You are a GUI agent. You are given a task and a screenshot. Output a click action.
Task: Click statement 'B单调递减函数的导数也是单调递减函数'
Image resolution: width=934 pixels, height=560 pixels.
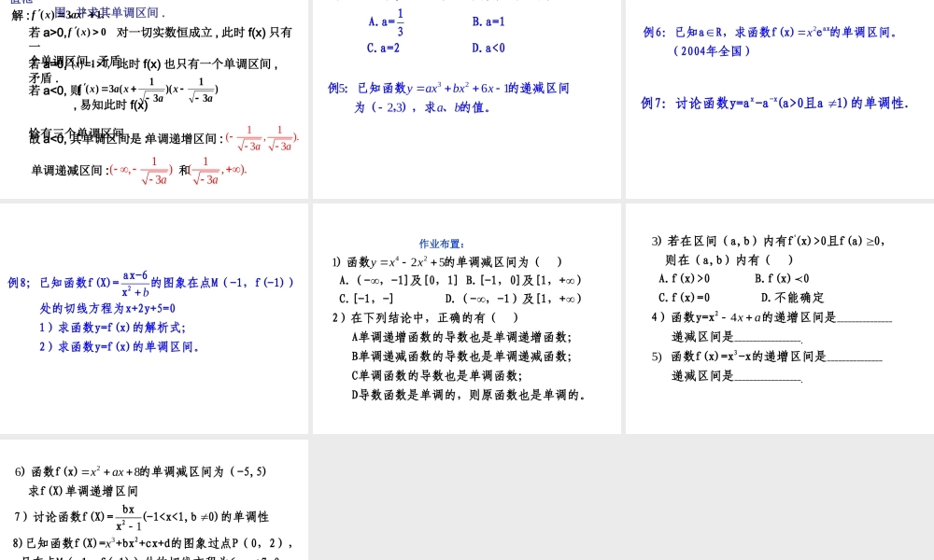(x=461, y=357)
